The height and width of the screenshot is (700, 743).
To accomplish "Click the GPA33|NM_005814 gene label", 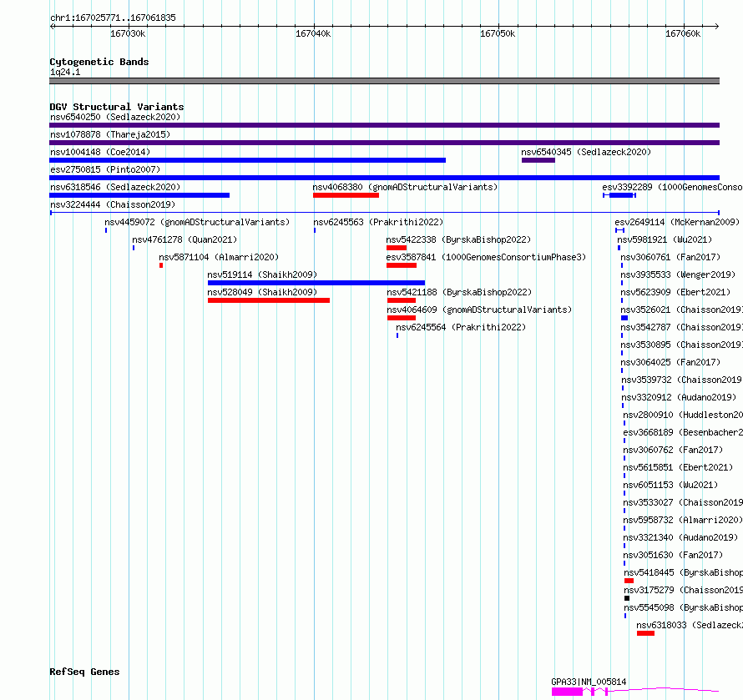I will click(589, 682).
